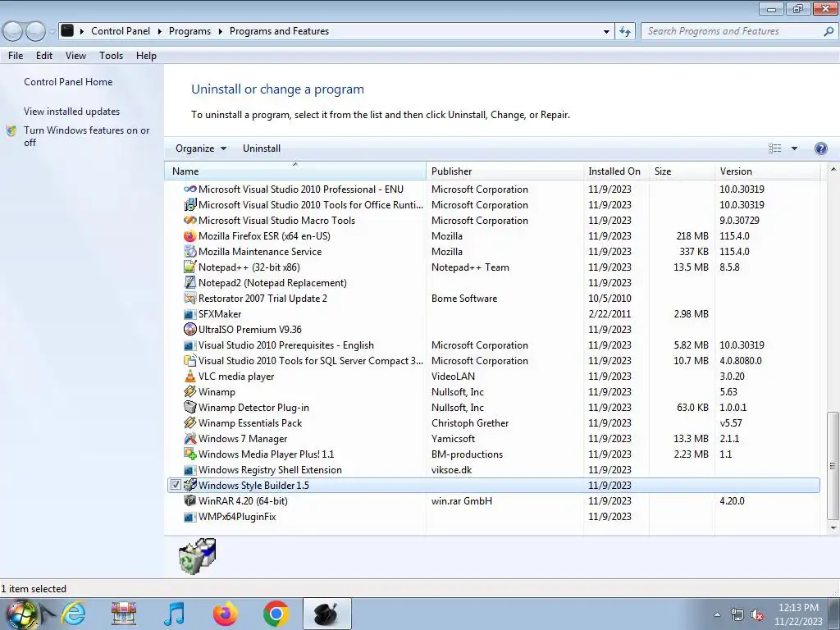The image size is (840, 630).
Task: Open Google Chrome from the taskbar
Action: coord(276,614)
